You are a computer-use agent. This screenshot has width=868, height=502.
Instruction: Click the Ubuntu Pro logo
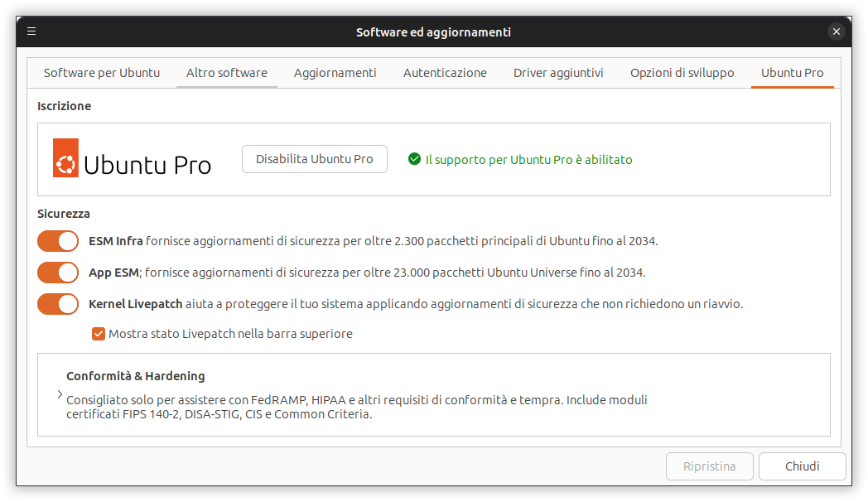click(x=132, y=158)
